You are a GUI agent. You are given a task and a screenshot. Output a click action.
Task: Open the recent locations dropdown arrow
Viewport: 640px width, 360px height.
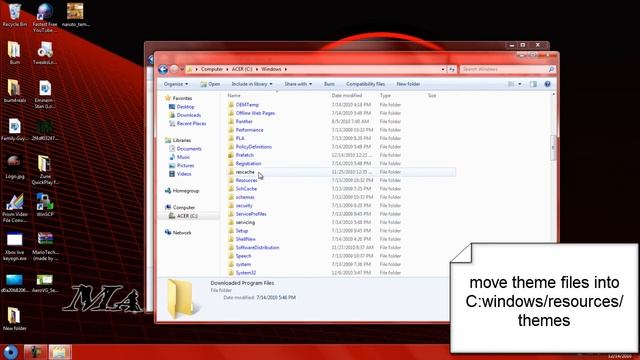(182, 69)
